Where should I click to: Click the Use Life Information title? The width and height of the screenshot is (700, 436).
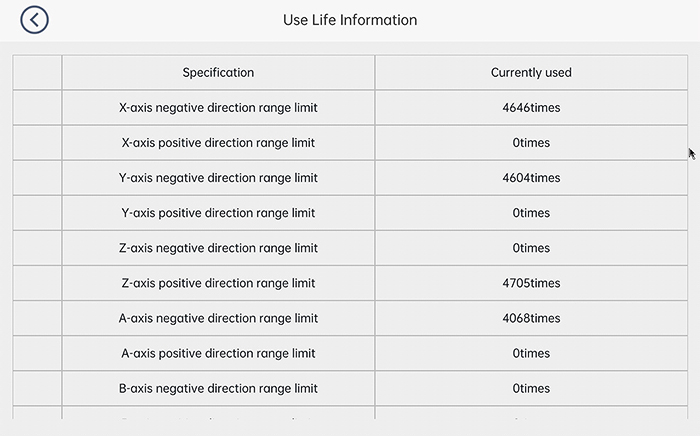[350, 20]
